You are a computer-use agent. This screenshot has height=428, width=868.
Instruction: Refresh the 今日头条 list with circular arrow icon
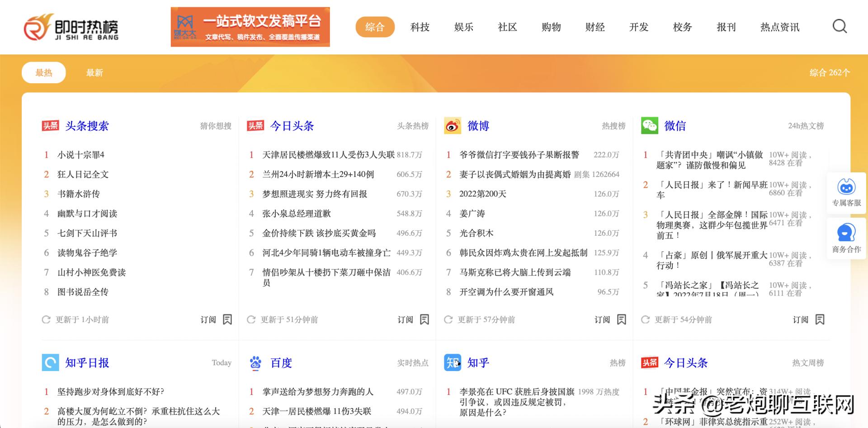tap(251, 319)
